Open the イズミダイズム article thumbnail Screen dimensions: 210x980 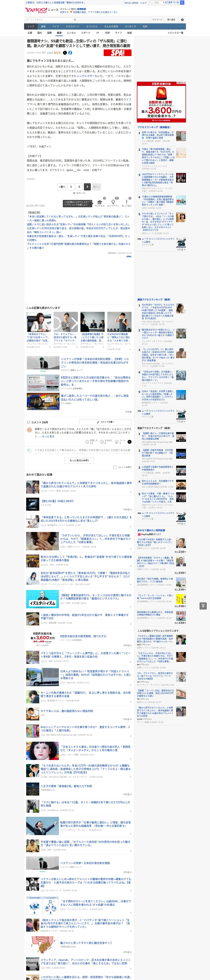pyautogui.click(x=42, y=599)
